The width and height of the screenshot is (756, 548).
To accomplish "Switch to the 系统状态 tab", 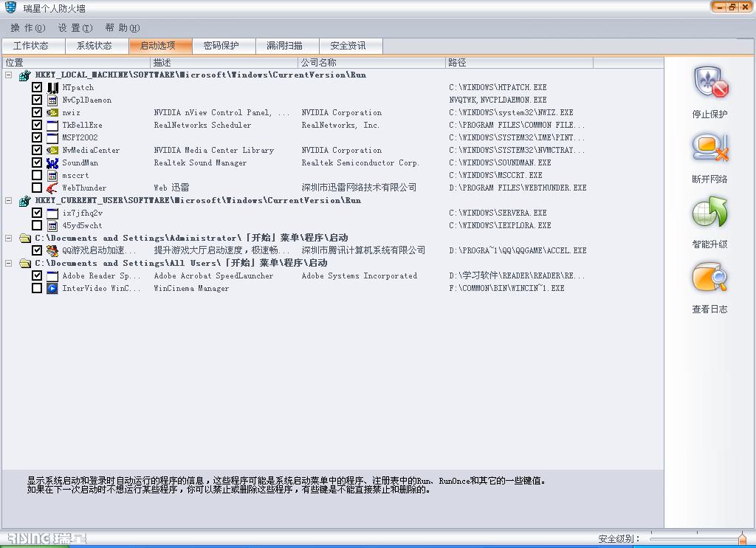I will click(x=97, y=46).
